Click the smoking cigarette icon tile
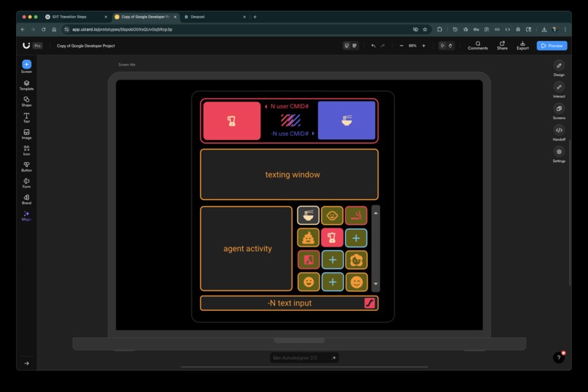The width and height of the screenshot is (588, 392). (x=356, y=215)
